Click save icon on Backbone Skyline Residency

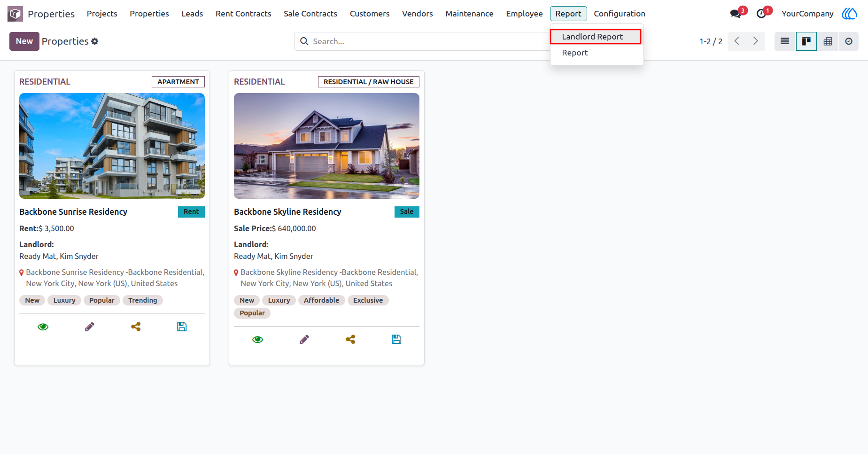point(396,339)
